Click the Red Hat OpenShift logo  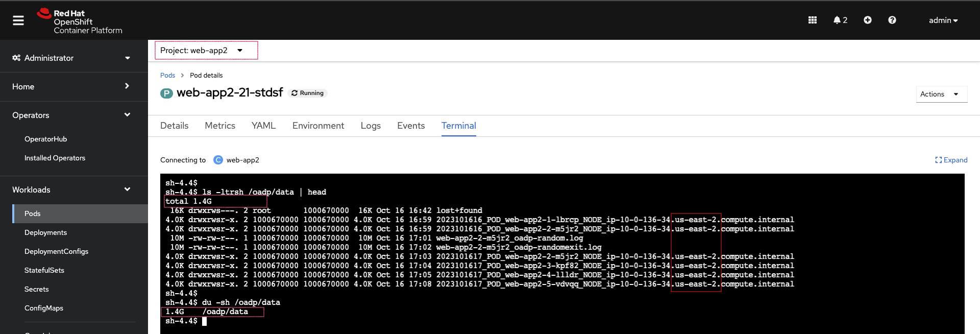(80, 21)
